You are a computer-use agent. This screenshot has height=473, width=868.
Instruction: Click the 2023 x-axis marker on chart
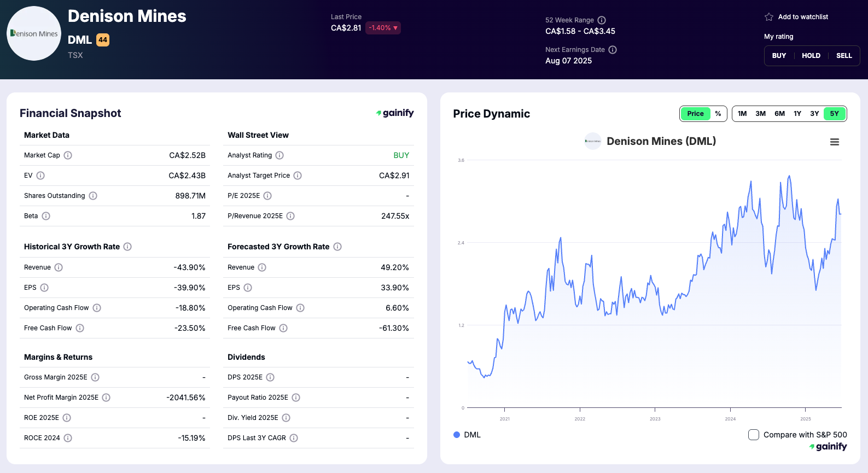[655, 419]
